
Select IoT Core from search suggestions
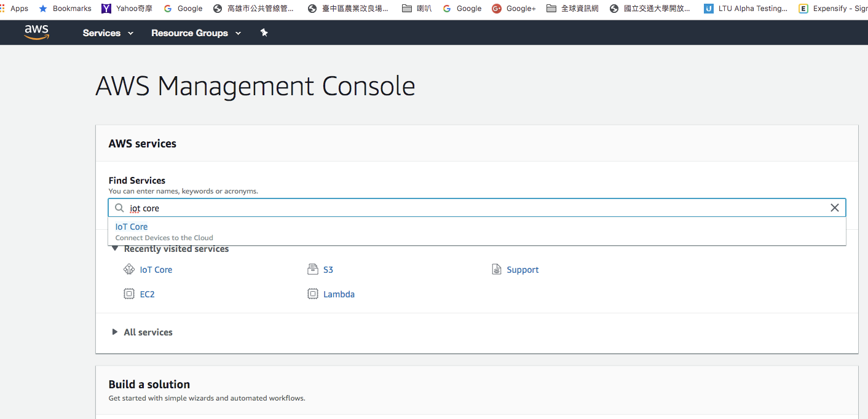(132, 227)
